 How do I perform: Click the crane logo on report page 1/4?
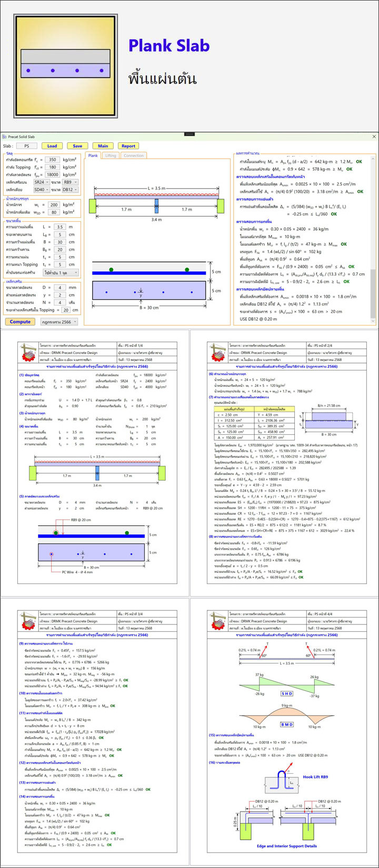click(28, 354)
